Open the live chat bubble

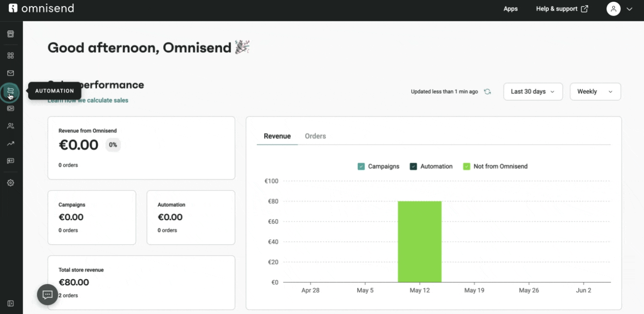tap(47, 294)
